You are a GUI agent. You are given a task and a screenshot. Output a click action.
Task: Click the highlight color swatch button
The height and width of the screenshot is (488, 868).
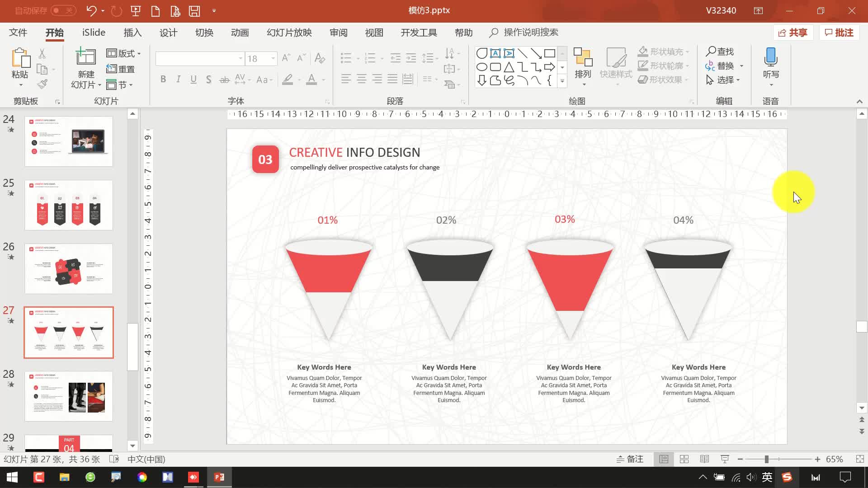288,80
